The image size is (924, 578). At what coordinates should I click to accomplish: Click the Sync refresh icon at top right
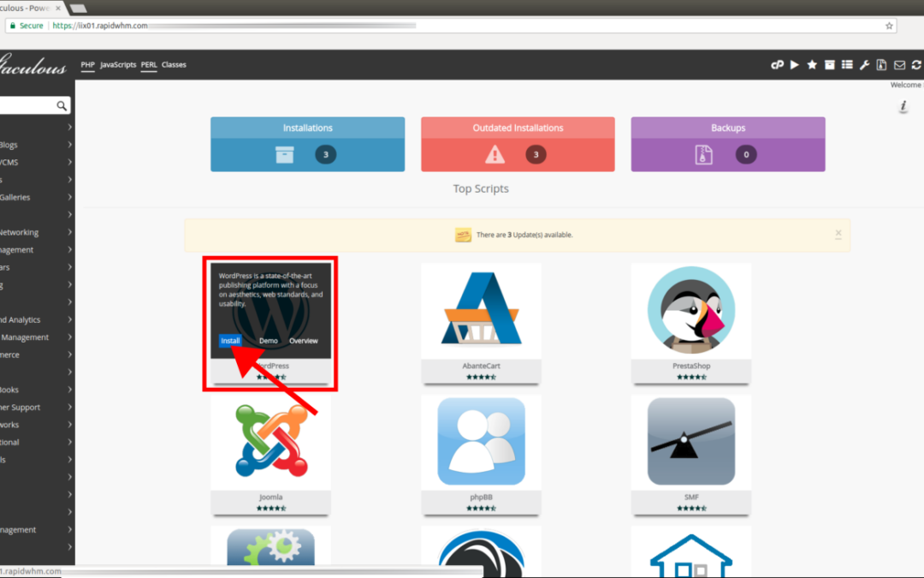916,64
